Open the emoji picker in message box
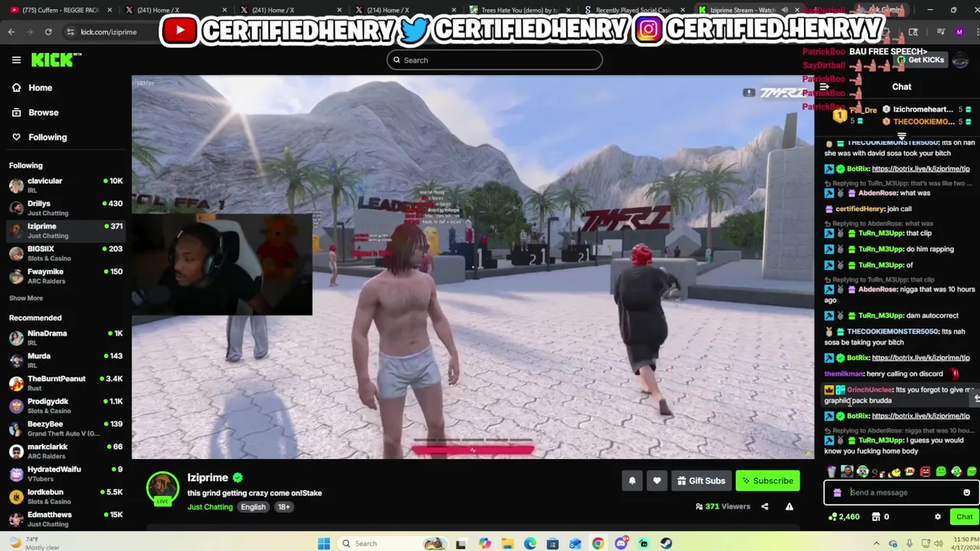The height and width of the screenshot is (551, 980). pyautogui.click(x=966, y=493)
